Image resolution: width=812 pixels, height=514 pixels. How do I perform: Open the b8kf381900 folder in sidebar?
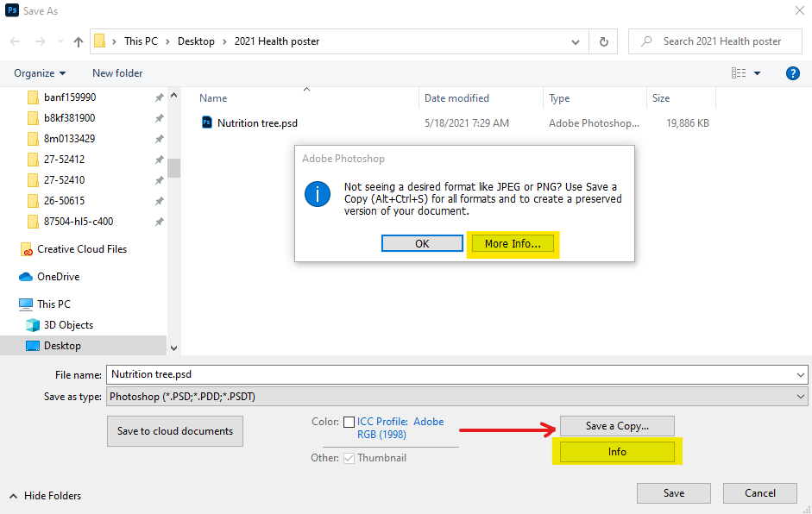[69, 118]
